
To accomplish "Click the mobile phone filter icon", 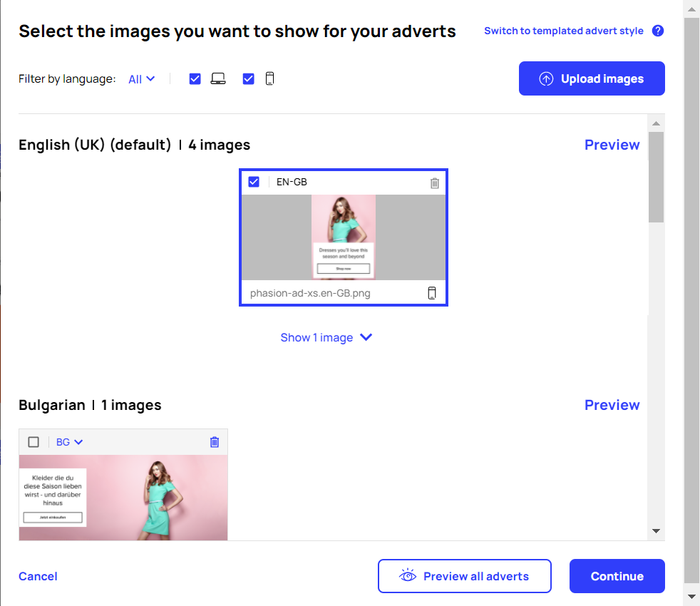I will (269, 78).
